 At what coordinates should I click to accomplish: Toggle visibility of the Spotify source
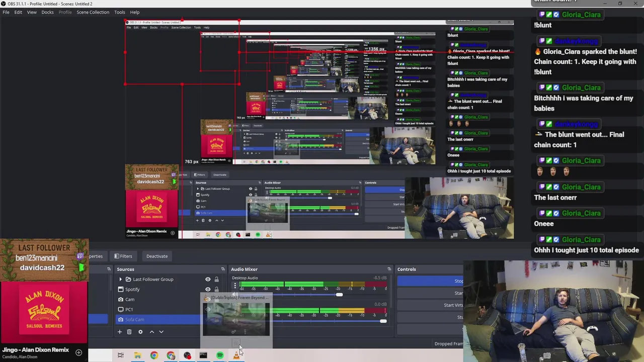(x=208, y=289)
